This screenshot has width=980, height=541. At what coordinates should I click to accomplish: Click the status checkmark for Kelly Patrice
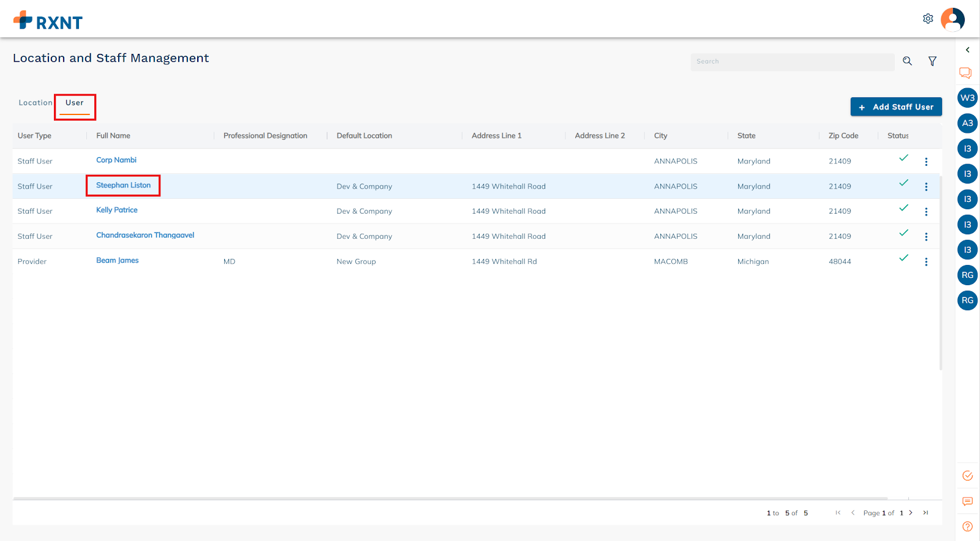(x=903, y=208)
